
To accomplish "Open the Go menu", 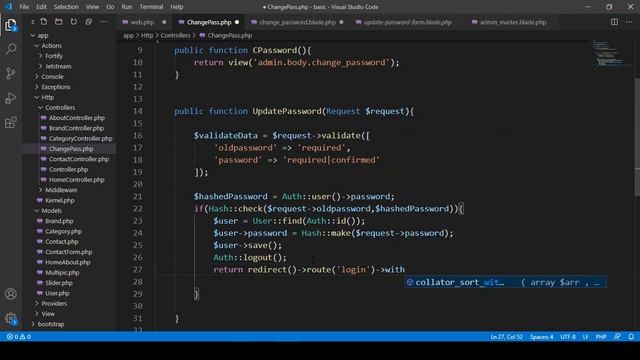I will point(110,7).
